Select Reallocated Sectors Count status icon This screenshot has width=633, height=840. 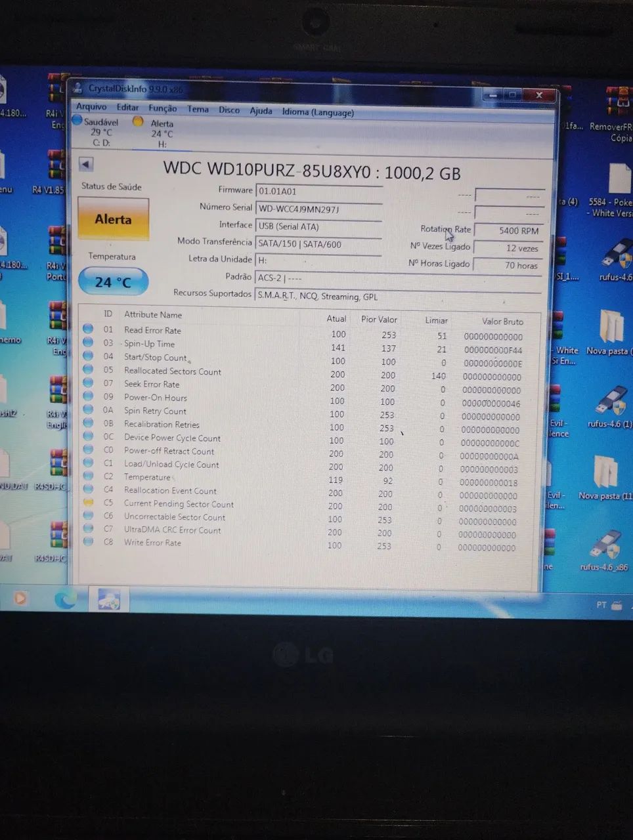point(88,369)
